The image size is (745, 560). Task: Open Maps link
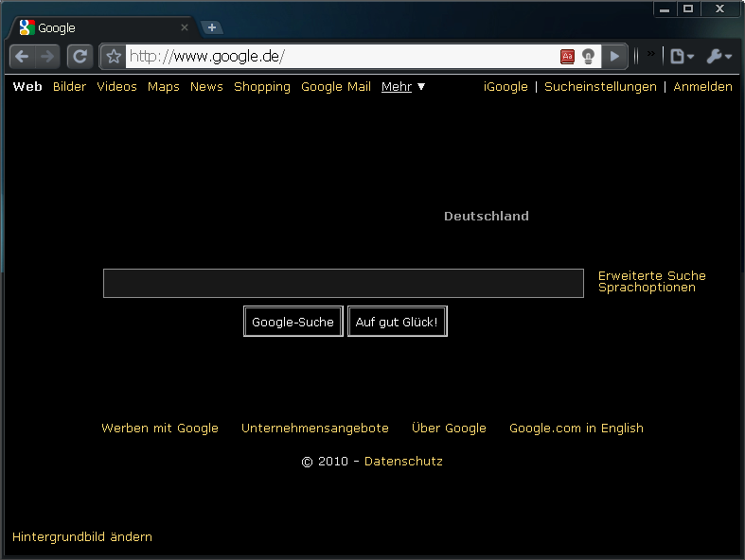tap(164, 87)
